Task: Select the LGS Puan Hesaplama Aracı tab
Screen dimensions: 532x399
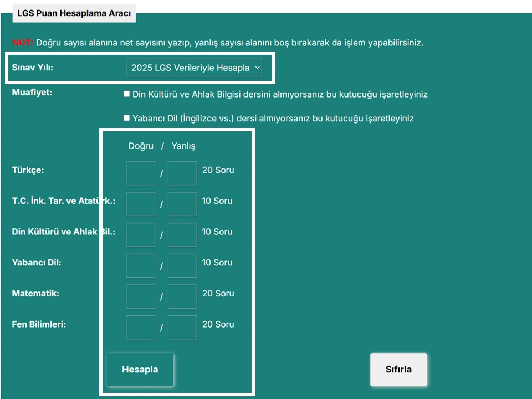Action: [x=74, y=13]
